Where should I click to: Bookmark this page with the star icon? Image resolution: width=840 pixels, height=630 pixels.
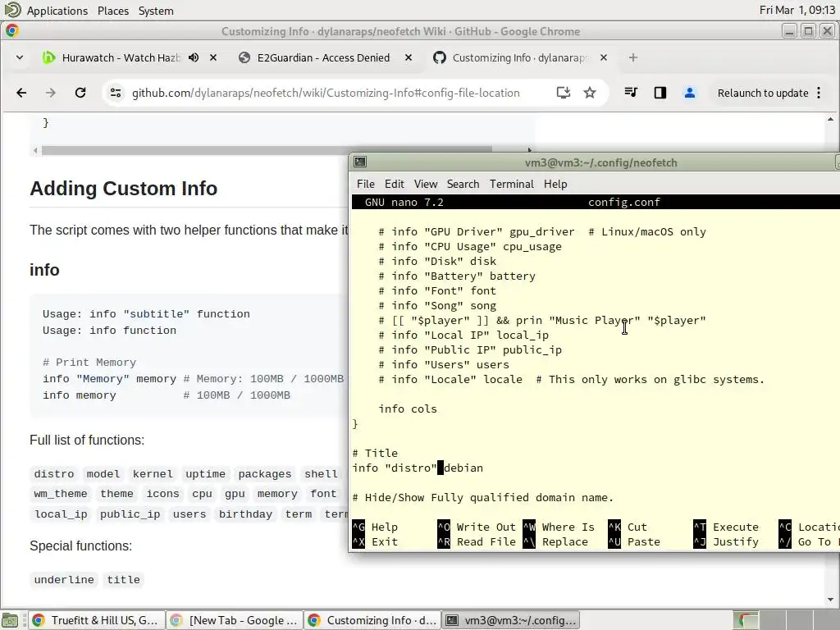click(x=590, y=93)
